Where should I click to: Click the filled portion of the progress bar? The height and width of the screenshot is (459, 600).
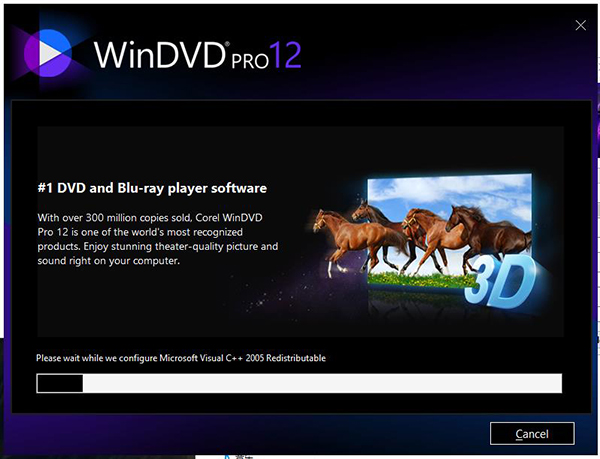59,384
